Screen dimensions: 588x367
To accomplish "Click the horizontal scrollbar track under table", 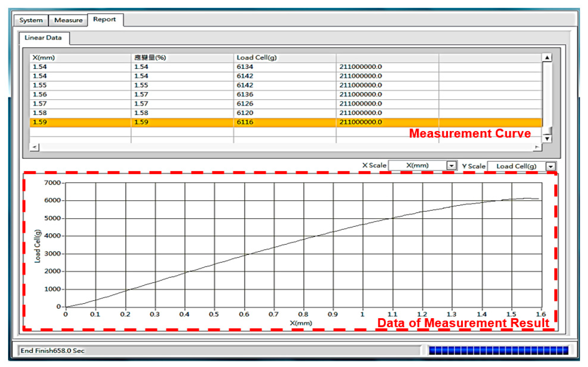I will coord(286,147).
